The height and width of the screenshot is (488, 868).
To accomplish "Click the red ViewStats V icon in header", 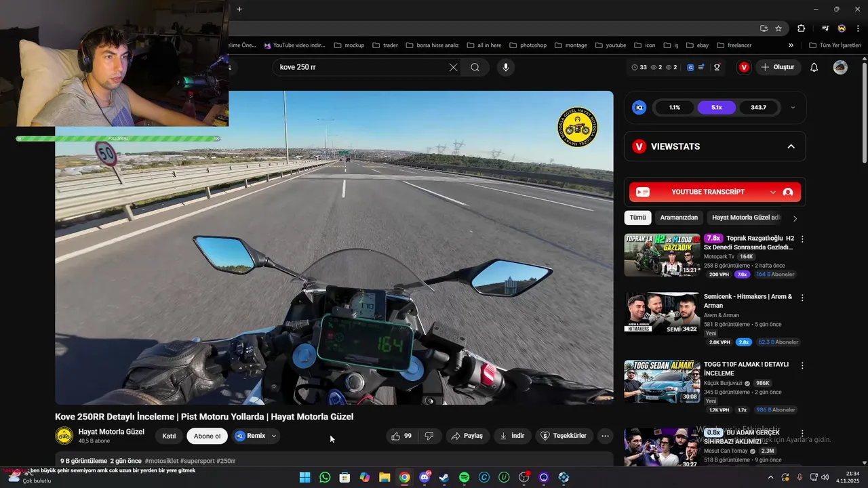I will pos(744,67).
